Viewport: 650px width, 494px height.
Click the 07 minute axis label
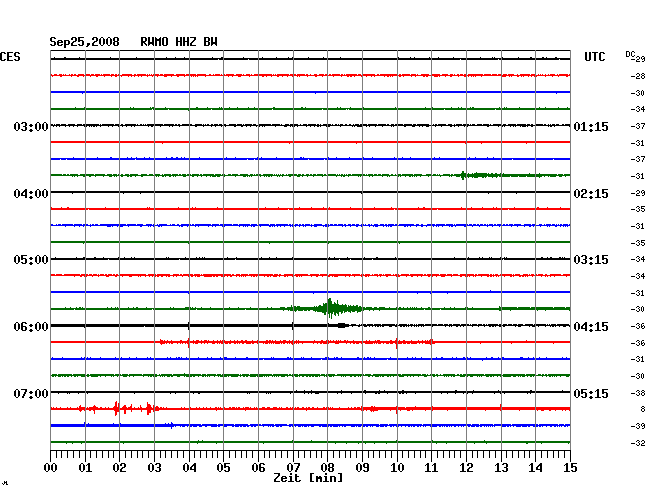(293, 468)
